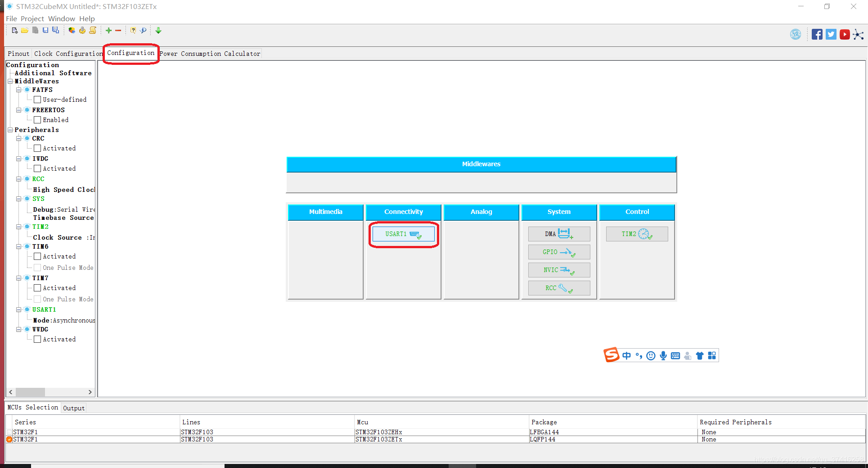Collapse the RCC tree node
This screenshot has height=468, width=868.
coord(19,179)
